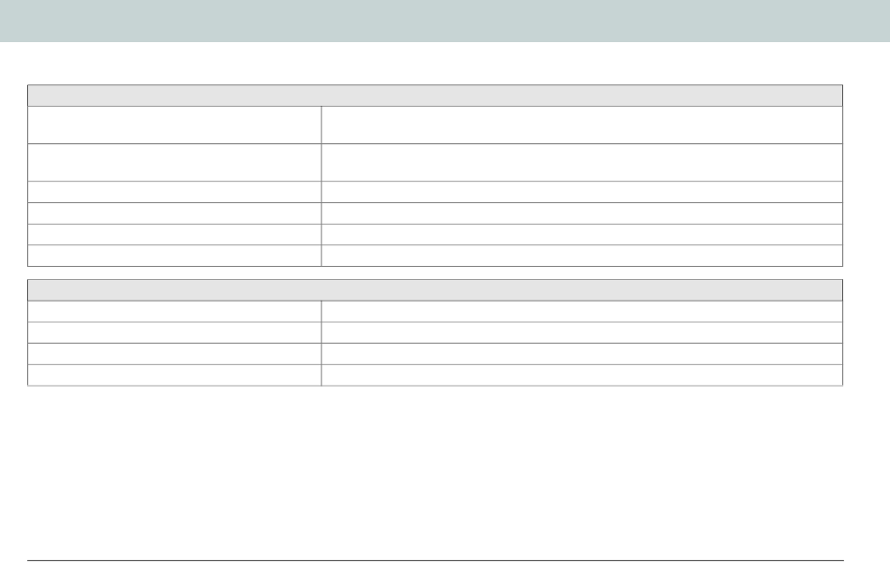Click upper table's fourth row wide cell
This screenshot has width=890, height=588.
click(x=582, y=213)
